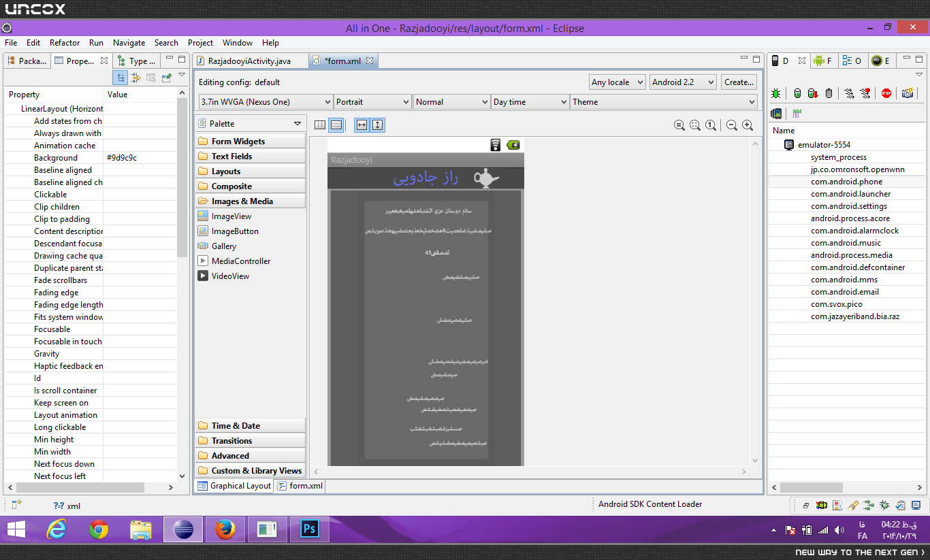Toggle layout width fill/wrap button
The height and width of the screenshot is (560, 930).
click(x=362, y=125)
